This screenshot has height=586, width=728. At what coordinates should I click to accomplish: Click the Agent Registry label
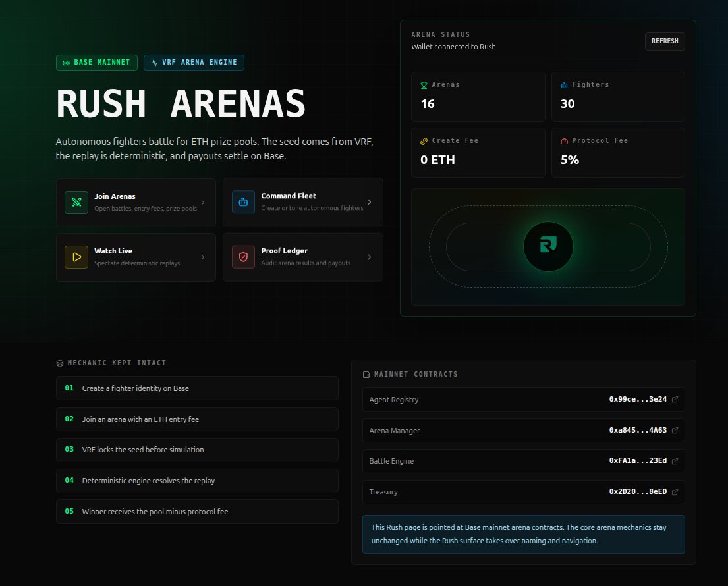click(x=394, y=400)
